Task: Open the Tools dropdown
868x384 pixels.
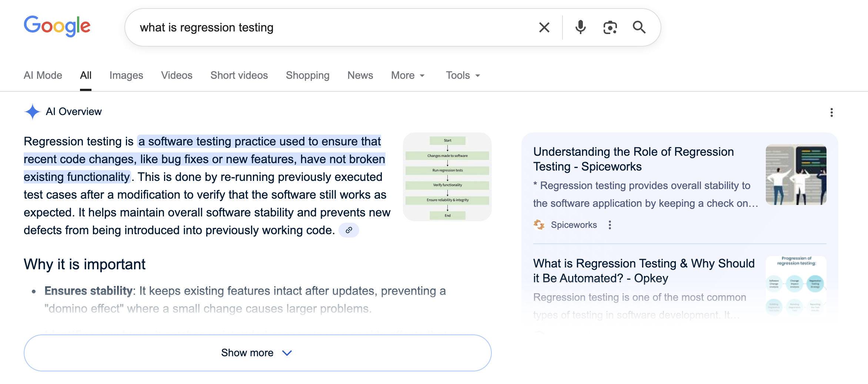Action: 463,75
